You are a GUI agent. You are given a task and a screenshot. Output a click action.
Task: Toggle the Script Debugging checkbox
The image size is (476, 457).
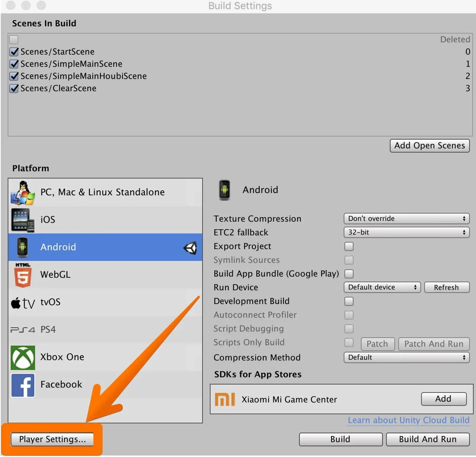point(349,329)
